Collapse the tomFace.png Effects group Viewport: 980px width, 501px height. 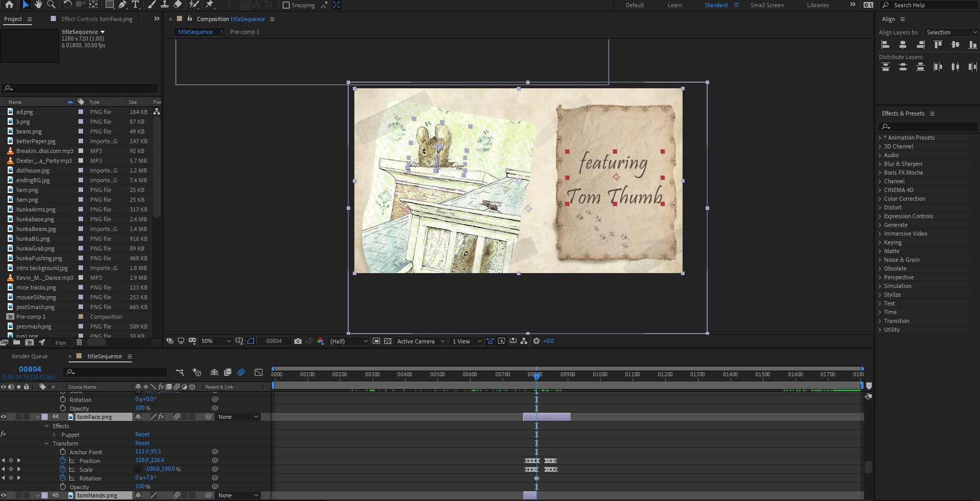pyautogui.click(x=46, y=426)
